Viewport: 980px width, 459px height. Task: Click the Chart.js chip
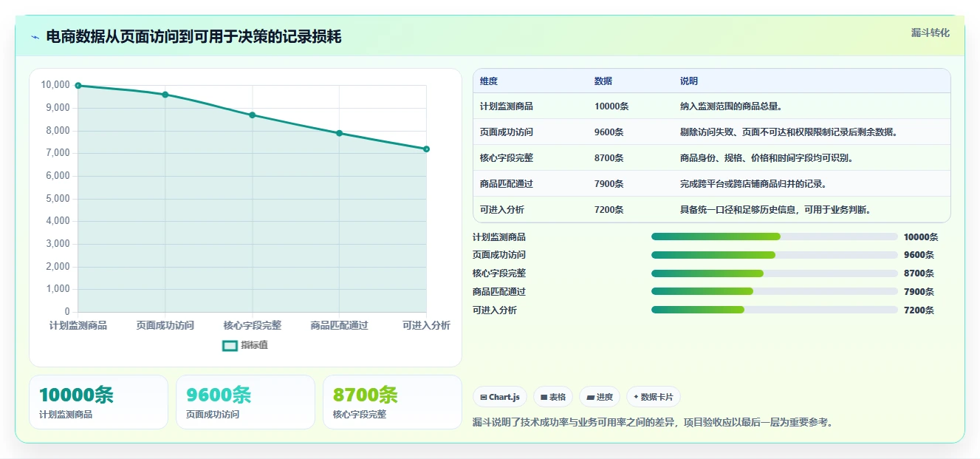(500, 397)
